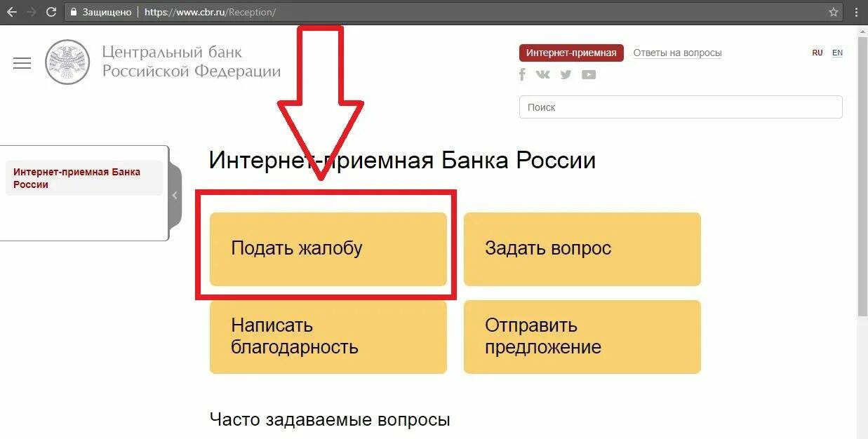The image size is (868, 439).
Task: Click the Bank of Russia emblem logo
Action: [x=67, y=62]
